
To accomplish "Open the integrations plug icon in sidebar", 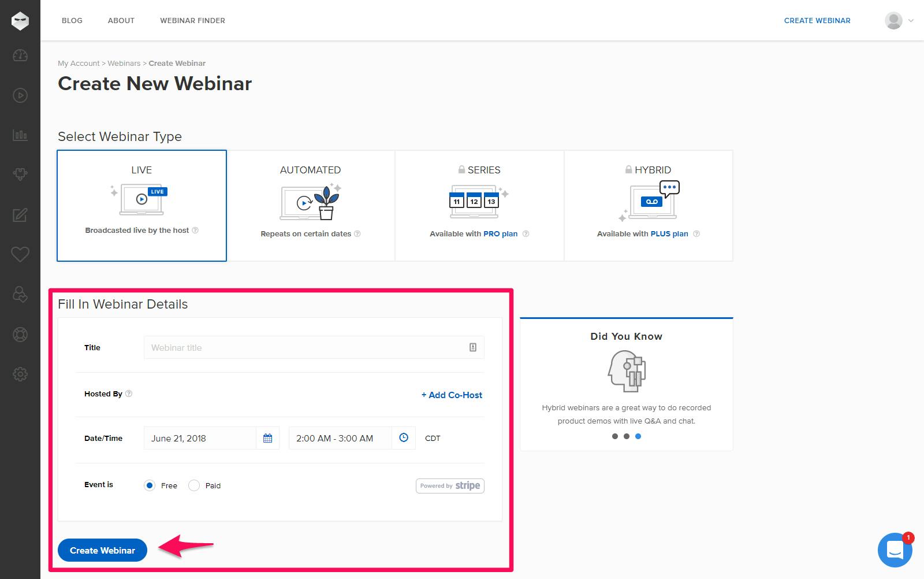I will (x=20, y=174).
